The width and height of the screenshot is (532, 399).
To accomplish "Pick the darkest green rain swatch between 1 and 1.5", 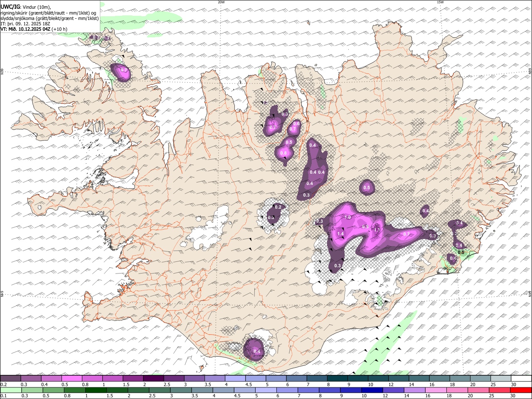I will [x=96, y=390].
